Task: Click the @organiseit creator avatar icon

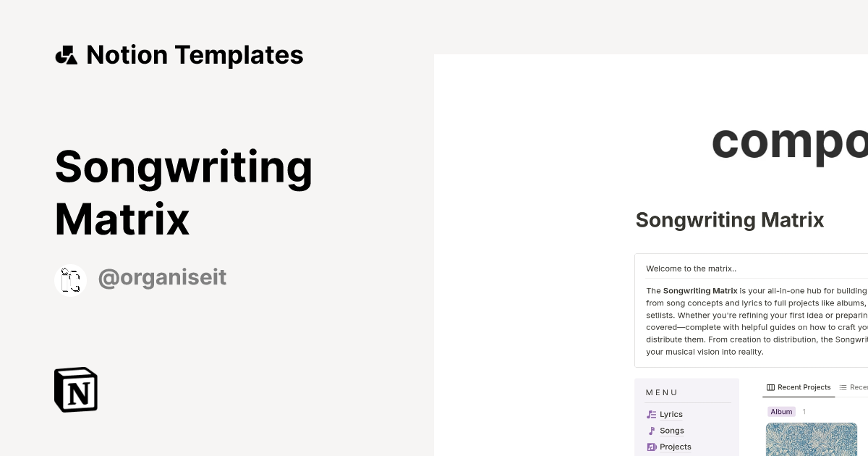Action: [x=70, y=279]
